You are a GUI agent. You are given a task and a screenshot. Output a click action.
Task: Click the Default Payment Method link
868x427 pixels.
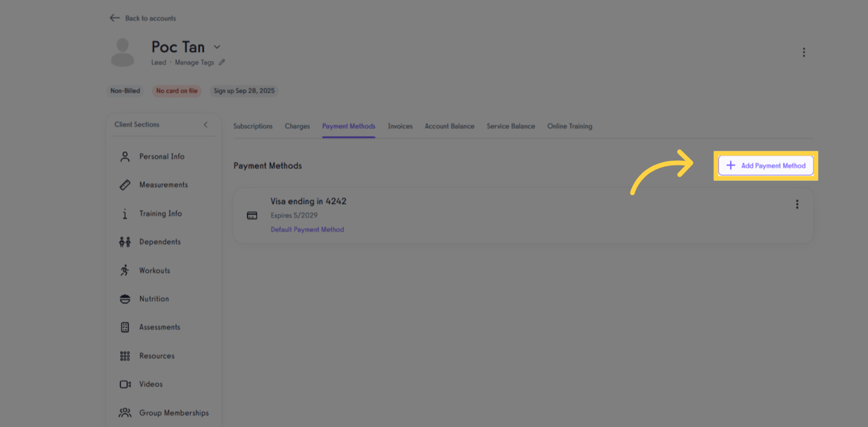tap(308, 229)
